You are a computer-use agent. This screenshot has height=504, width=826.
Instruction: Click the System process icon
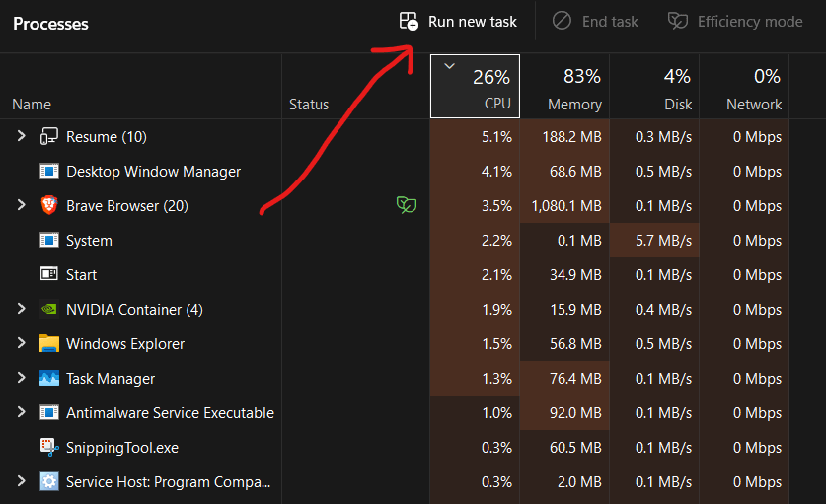(49, 240)
